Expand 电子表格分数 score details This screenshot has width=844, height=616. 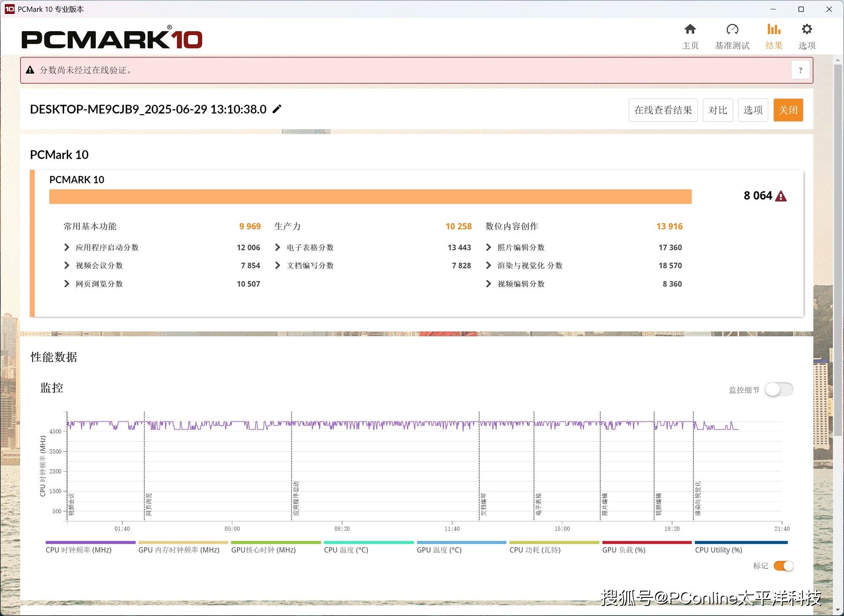278,247
